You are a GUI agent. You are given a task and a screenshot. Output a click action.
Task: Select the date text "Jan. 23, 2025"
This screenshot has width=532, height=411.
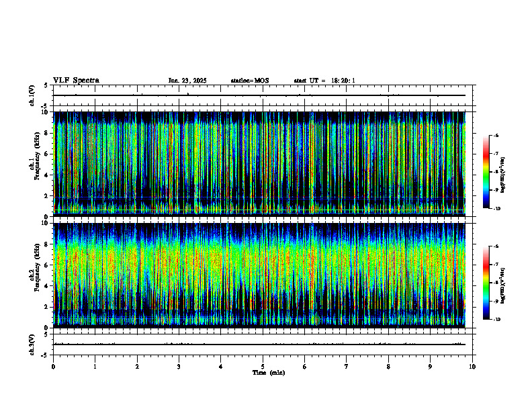point(187,81)
